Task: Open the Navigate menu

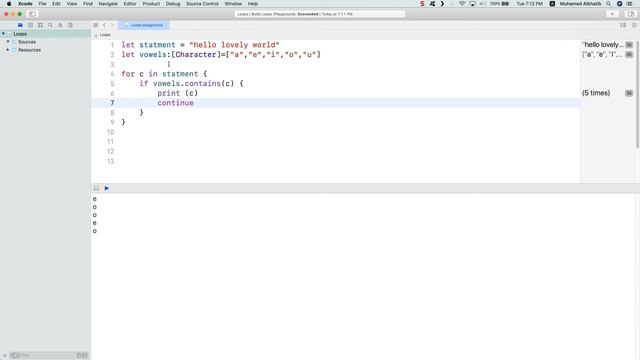Action: click(108, 4)
